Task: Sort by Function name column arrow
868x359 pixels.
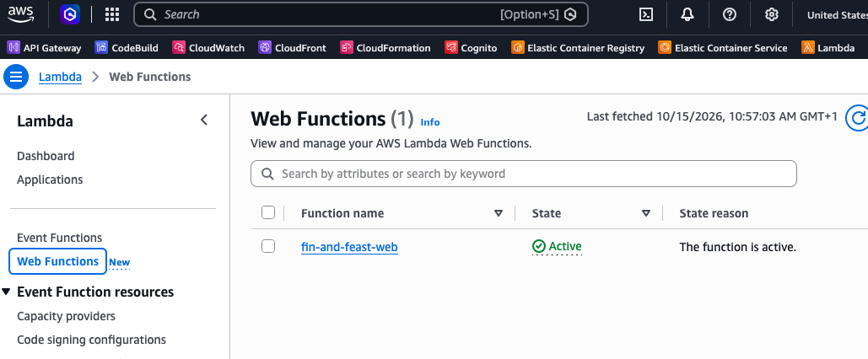Action: click(x=499, y=213)
